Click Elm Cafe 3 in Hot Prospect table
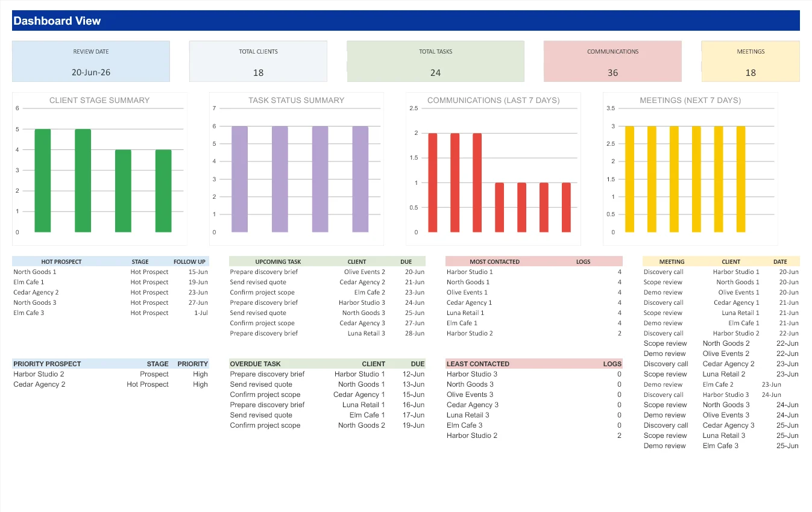The height and width of the screenshot is (512, 812). coord(29,313)
